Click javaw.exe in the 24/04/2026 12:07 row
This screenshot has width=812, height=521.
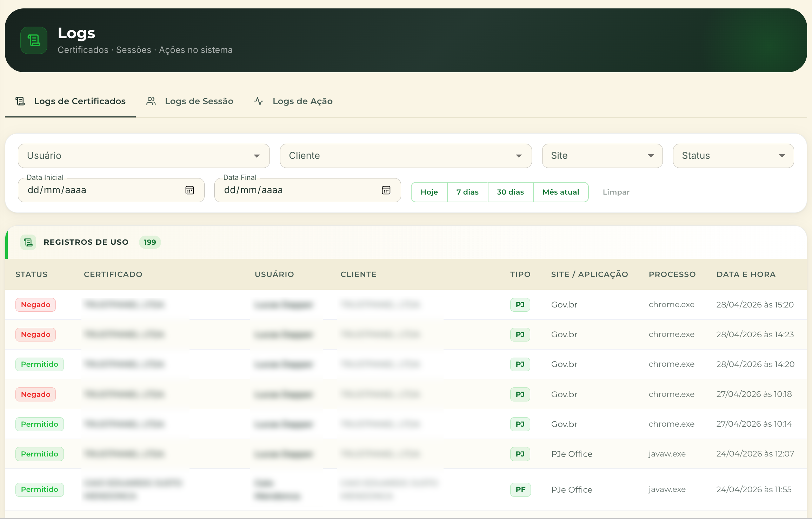[x=667, y=454]
